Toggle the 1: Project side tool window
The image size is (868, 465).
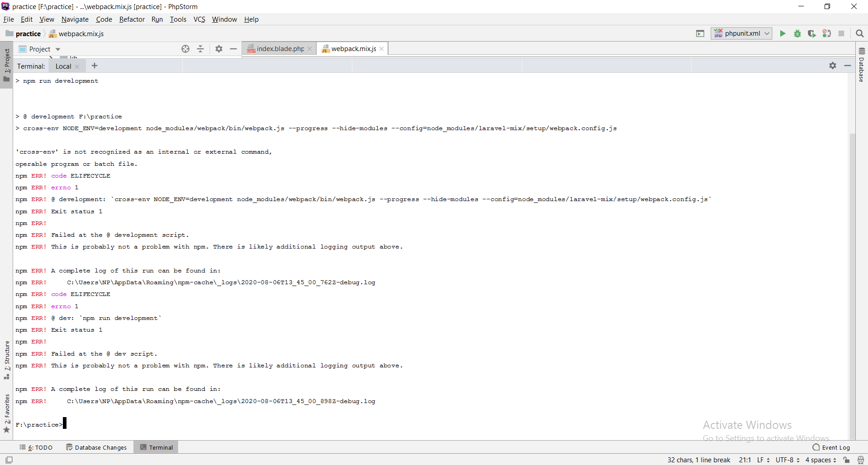[7, 65]
